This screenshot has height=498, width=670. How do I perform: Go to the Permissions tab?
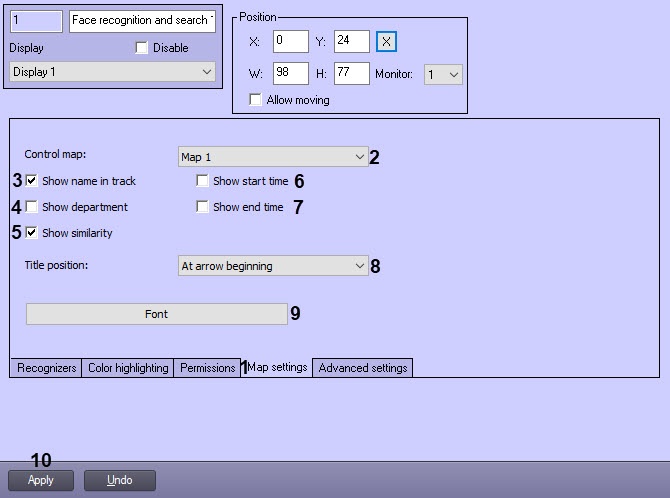pyautogui.click(x=207, y=368)
